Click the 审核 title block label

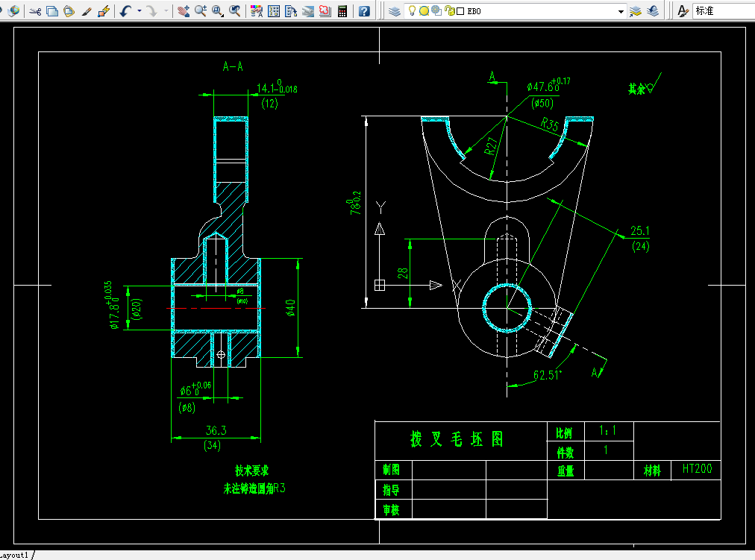pyautogui.click(x=391, y=509)
